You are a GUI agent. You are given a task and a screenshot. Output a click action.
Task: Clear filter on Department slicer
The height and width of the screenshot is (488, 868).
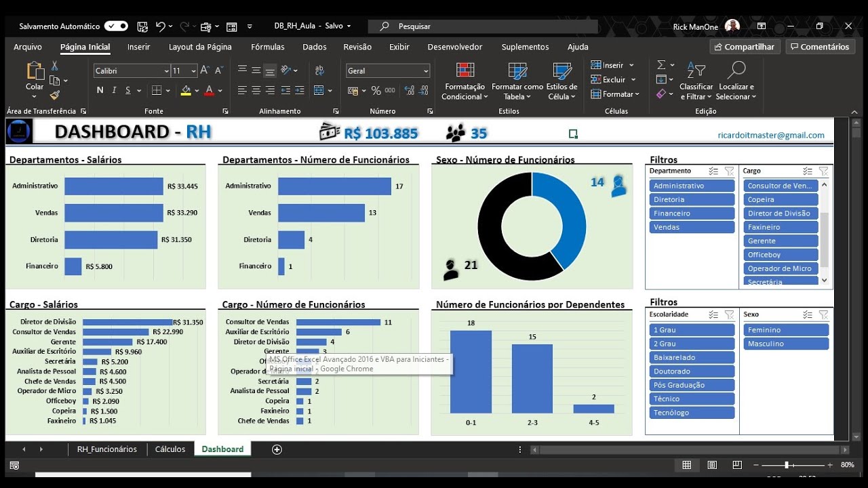click(x=729, y=171)
